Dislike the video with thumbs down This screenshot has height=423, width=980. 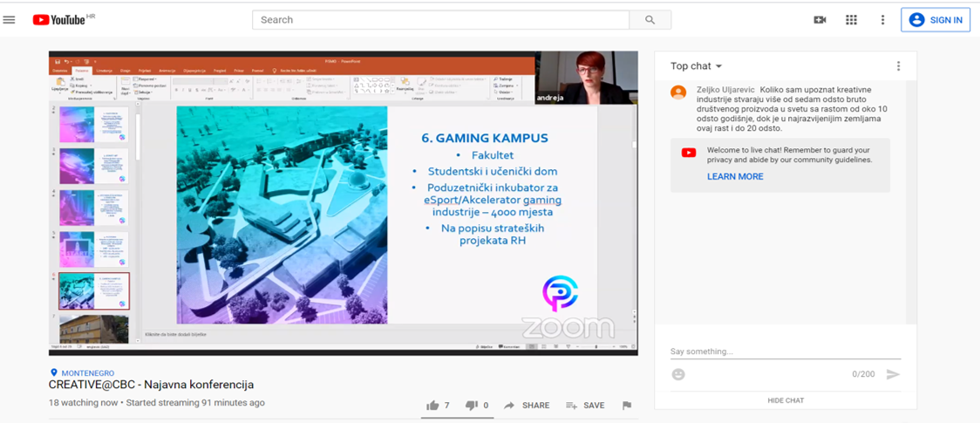[x=472, y=406]
